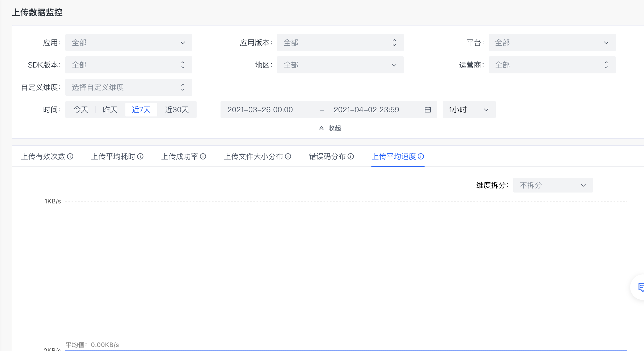Click the 上传数据监控 page title
This screenshot has height=351, width=644.
click(x=37, y=12)
